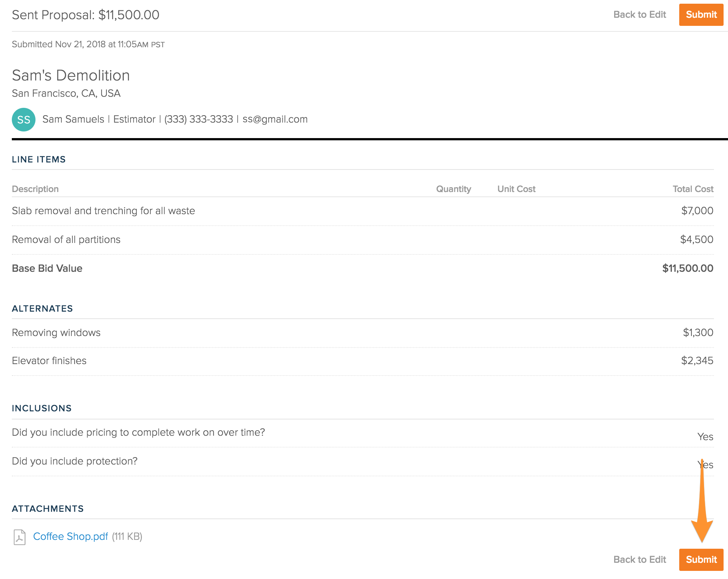This screenshot has width=728, height=579.
Task: Select the Removal of all partitions line item
Action: [66, 240]
